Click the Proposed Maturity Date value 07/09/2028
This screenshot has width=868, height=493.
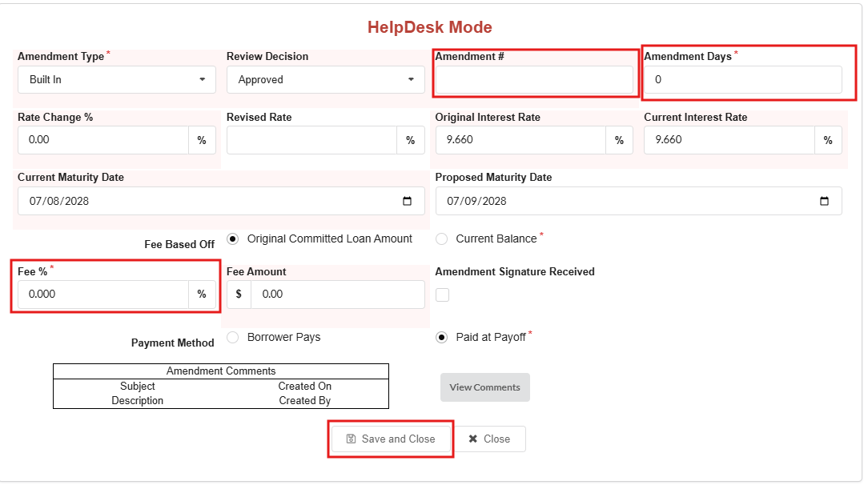[x=476, y=202]
